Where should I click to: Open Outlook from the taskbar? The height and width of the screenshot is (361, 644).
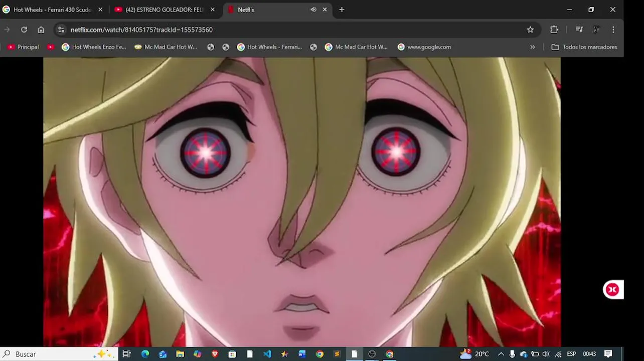click(x=163, y=354)
